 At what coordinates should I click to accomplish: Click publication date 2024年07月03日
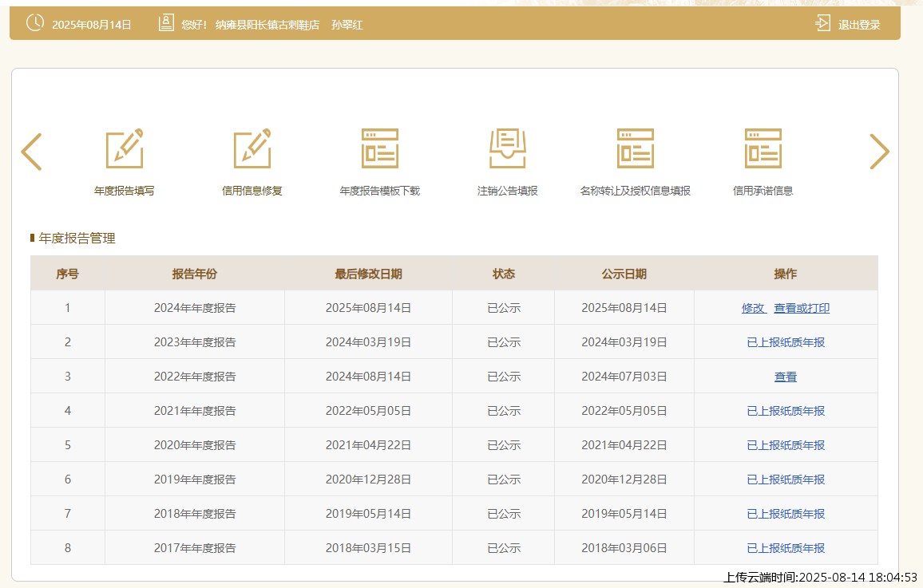[624, 377]
